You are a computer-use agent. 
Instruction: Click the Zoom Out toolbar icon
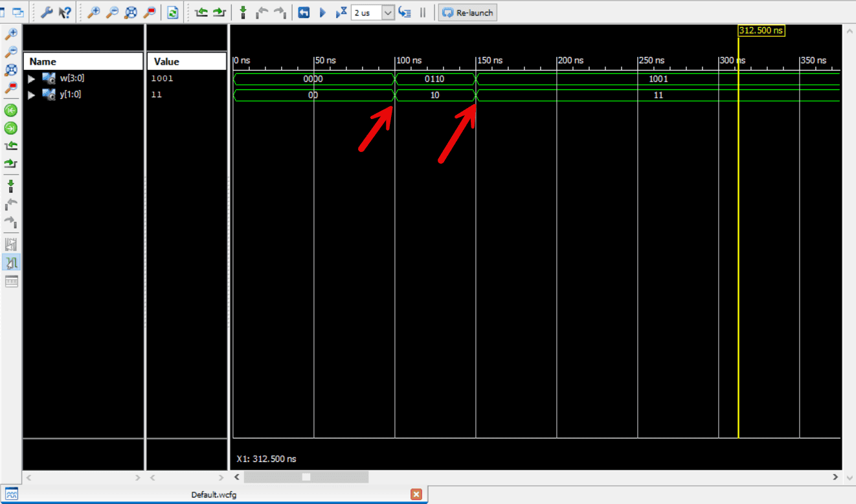(x=112, y=12)
